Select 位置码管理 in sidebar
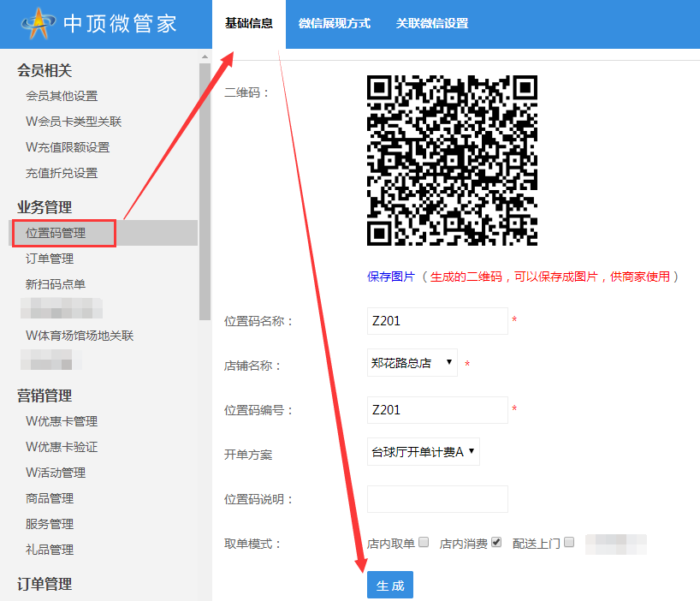 [x=56, y=233]
